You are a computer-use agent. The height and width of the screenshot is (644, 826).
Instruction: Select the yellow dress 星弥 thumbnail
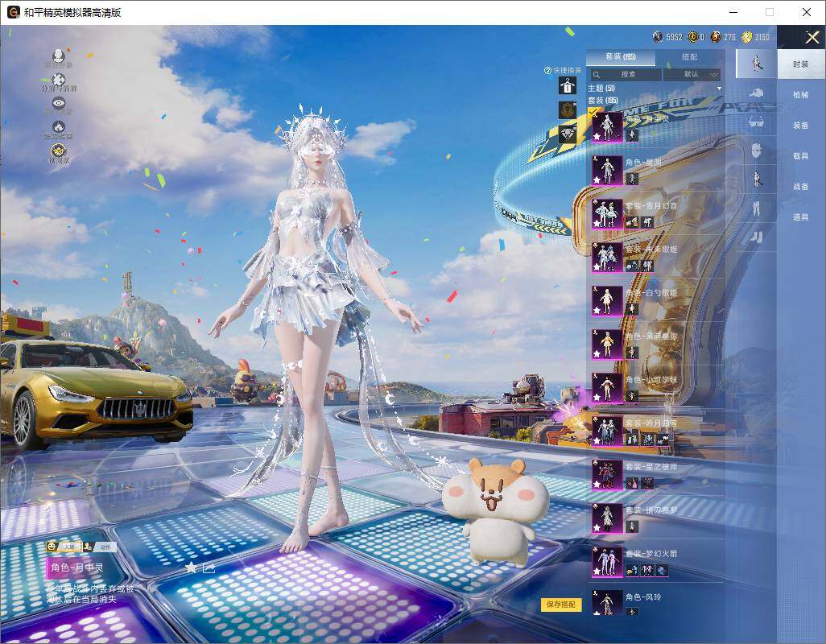click(x=607, y=345)
